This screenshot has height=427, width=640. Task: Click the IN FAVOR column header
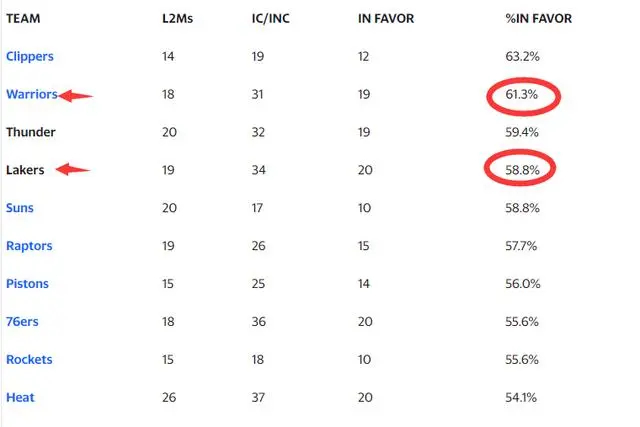pyautogui.click(x=384, y=19)
